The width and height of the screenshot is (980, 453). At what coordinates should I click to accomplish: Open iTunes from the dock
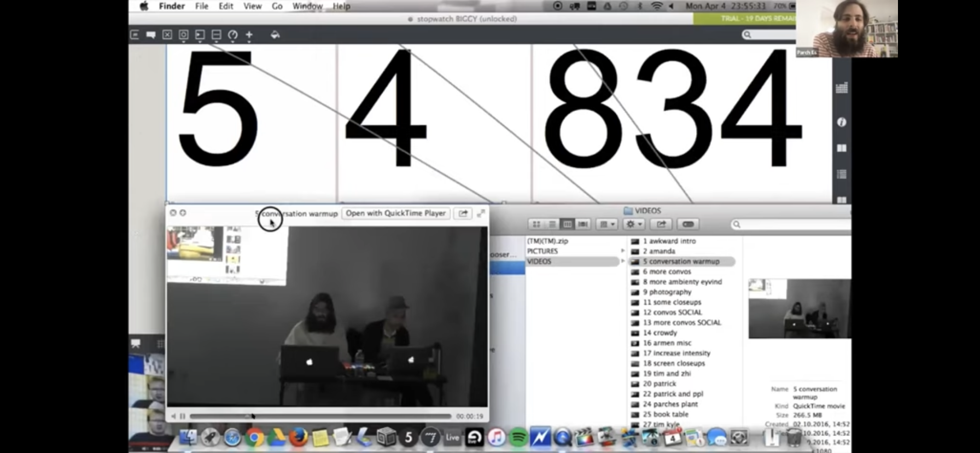coord(496,437)
